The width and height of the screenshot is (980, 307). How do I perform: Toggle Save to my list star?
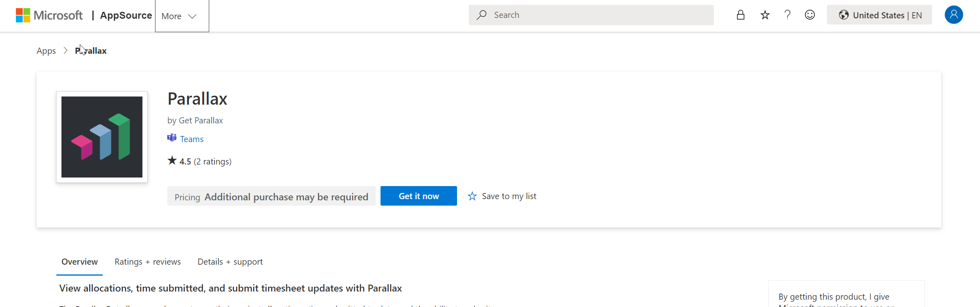pos(472,196)
